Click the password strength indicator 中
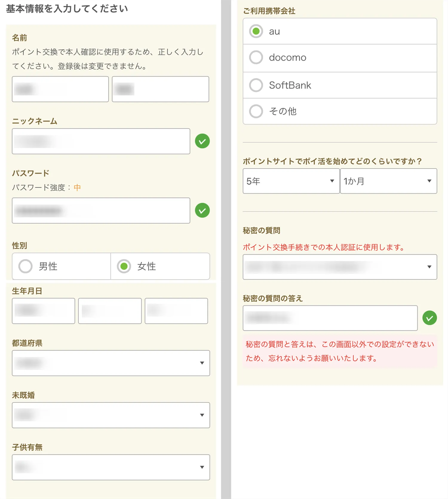This screenshot has height=499, width=448. [77, 187]
